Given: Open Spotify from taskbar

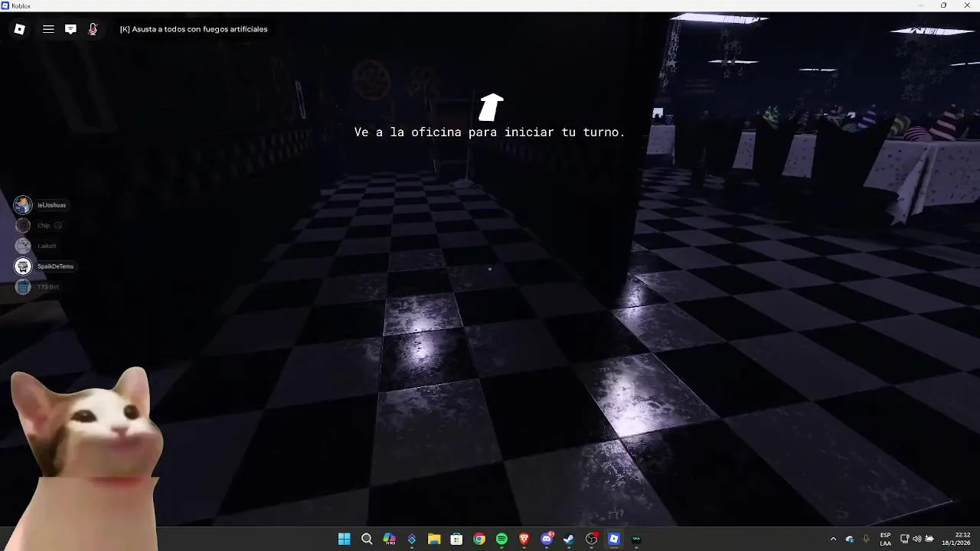Looking at the screenshot, I should pos(501,539).
